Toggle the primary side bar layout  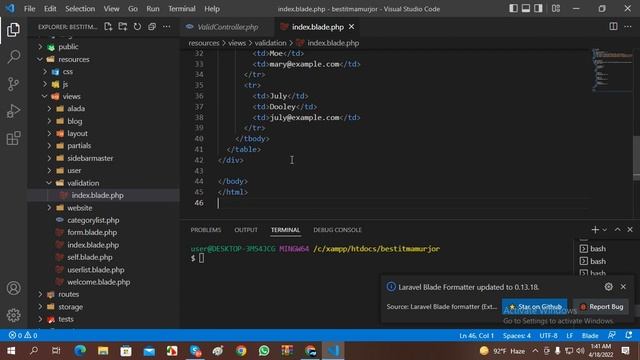[x=513, y=8]
